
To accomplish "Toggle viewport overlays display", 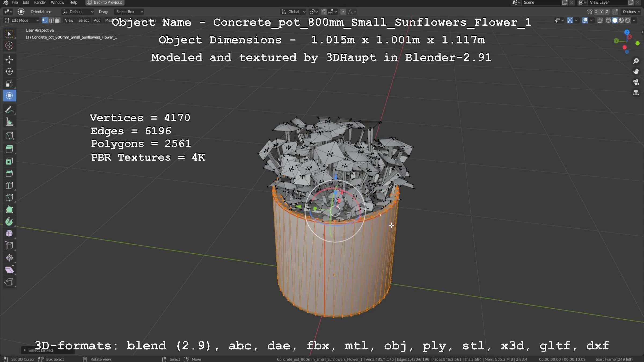I will pos(585,20).
